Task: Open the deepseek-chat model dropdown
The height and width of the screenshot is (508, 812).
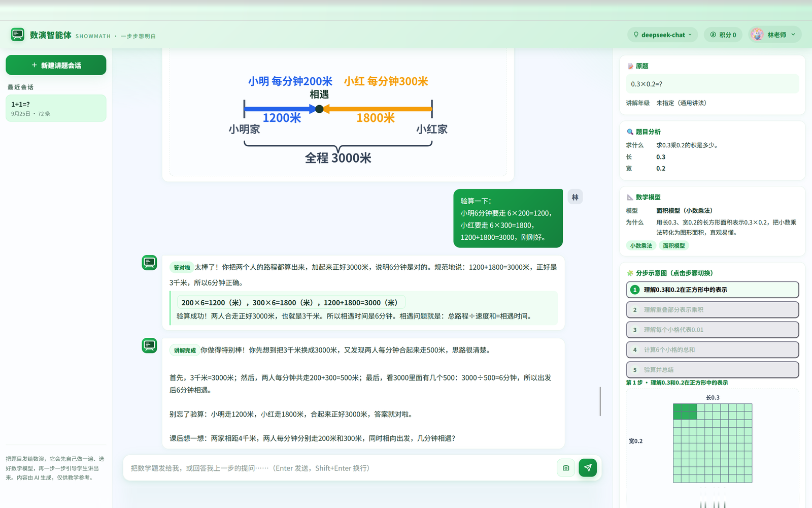Action: pos(662,35)
